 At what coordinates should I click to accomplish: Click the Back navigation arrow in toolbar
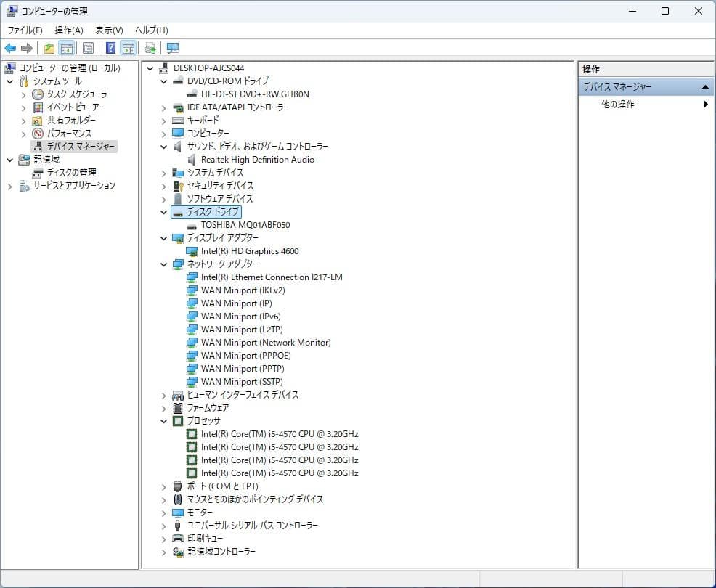click(10, 48)
